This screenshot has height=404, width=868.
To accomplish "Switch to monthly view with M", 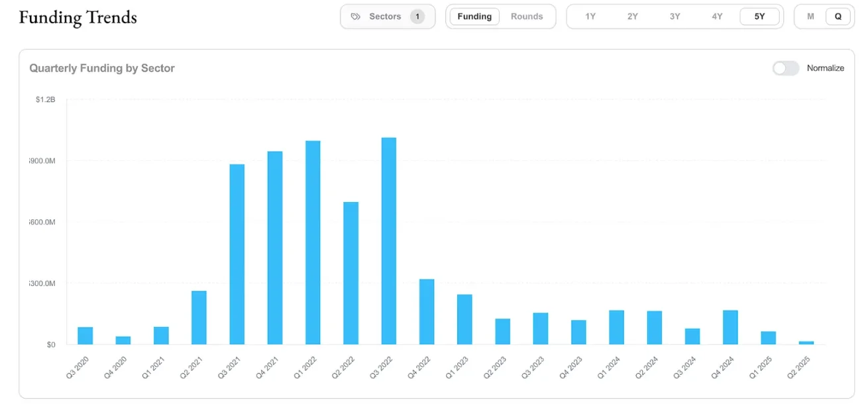I will coord(810,17).
